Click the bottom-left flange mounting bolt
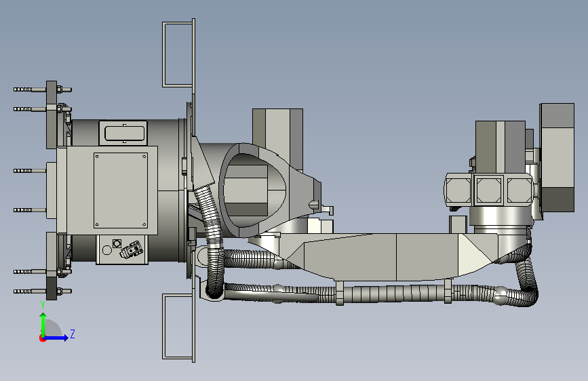The image size is (588, 381). pyautogui.click(x=42, y=291)
